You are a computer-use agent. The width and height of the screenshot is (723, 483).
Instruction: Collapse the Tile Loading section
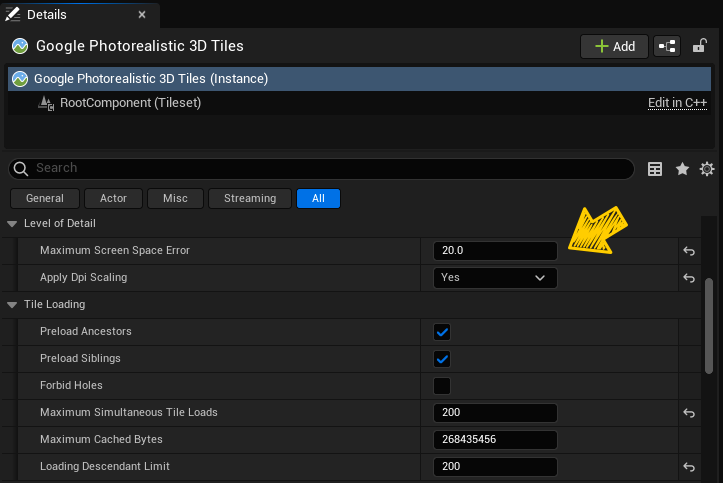12,305
